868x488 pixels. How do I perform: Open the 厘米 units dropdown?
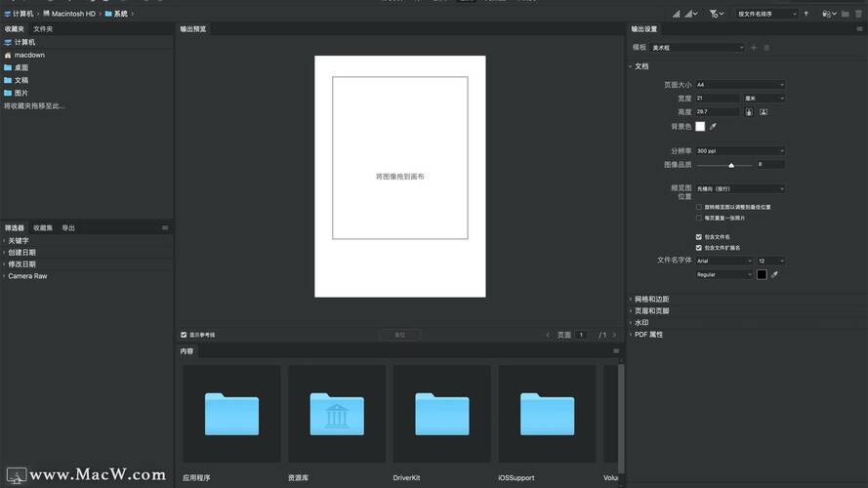pos(765,98)
